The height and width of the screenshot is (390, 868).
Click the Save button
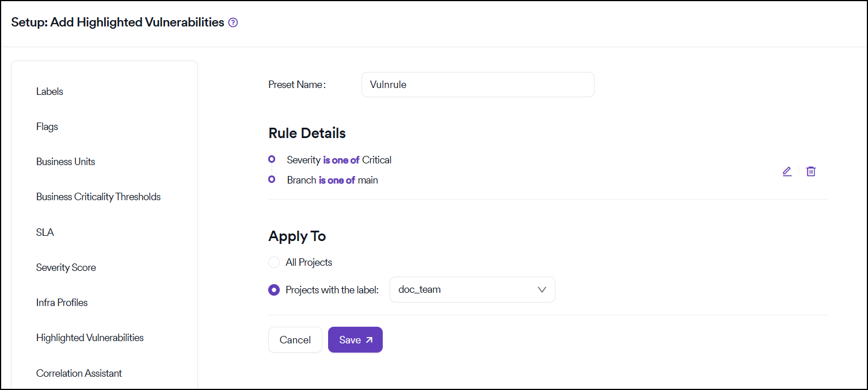pos(355,340)
